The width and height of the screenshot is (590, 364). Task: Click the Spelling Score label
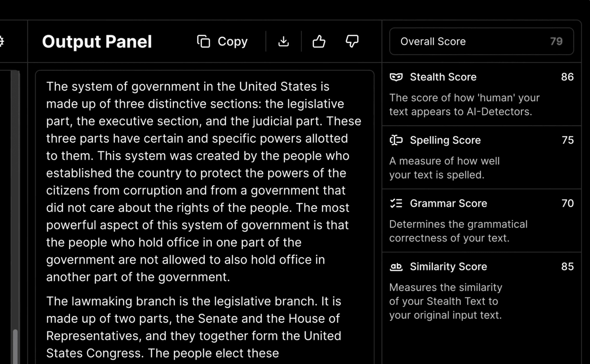tap(445, 140)
